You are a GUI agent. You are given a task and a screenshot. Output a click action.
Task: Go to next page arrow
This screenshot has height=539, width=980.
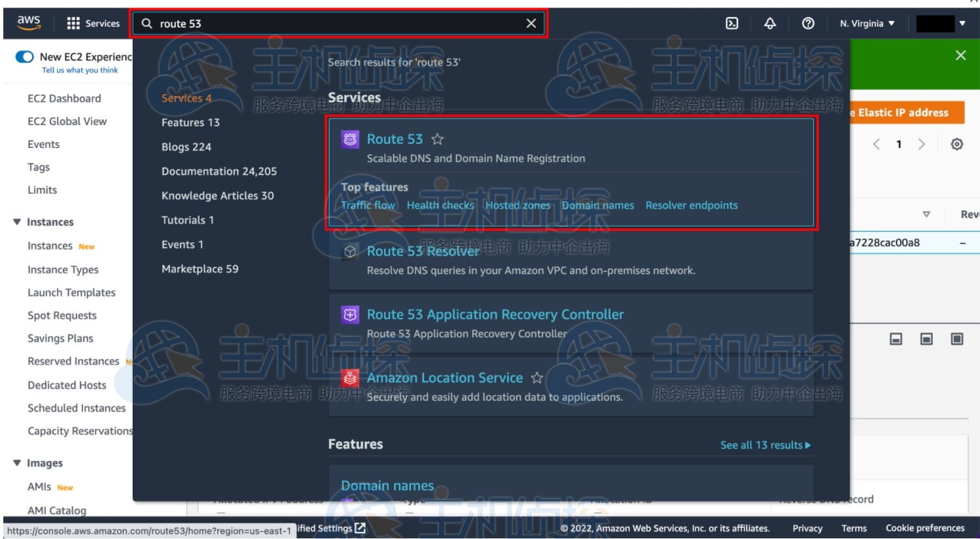921,144
